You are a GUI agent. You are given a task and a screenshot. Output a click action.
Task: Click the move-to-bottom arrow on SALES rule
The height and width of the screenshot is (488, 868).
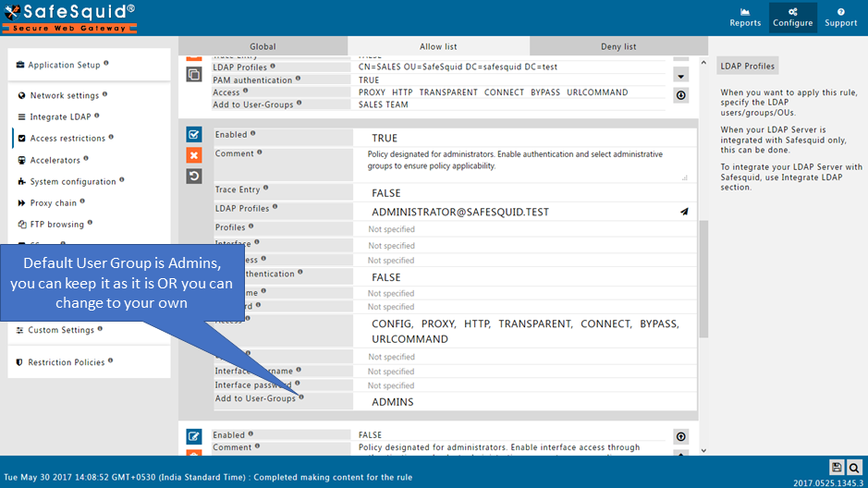(681, 95)
